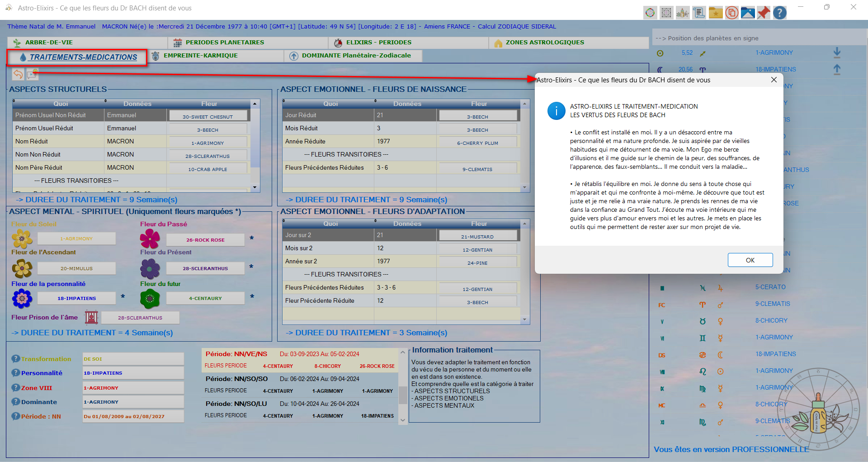The height and width of the screenshot is (462, 868).
Task: Click down arrow of Aspects Structurels table scrollbar
Action: coord(255,187)
